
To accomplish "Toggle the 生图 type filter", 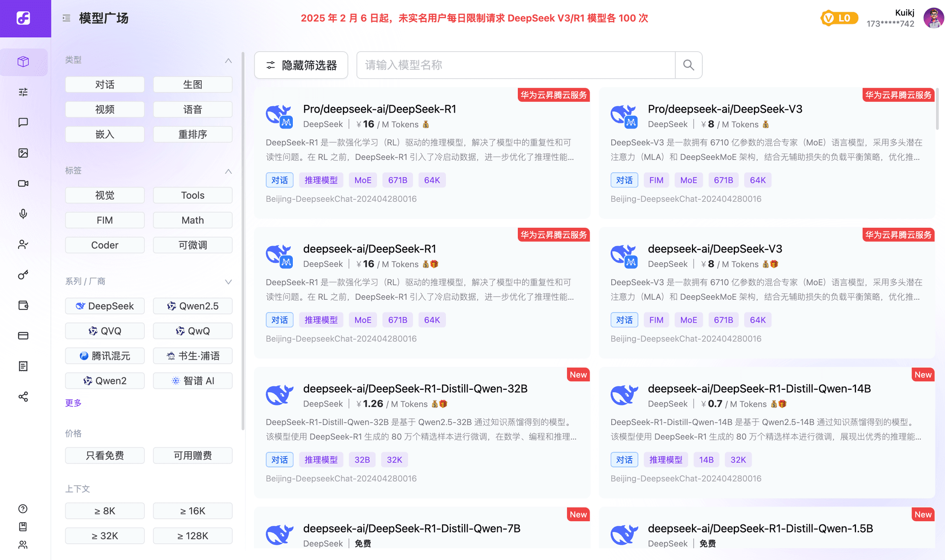I will (192, 85).
